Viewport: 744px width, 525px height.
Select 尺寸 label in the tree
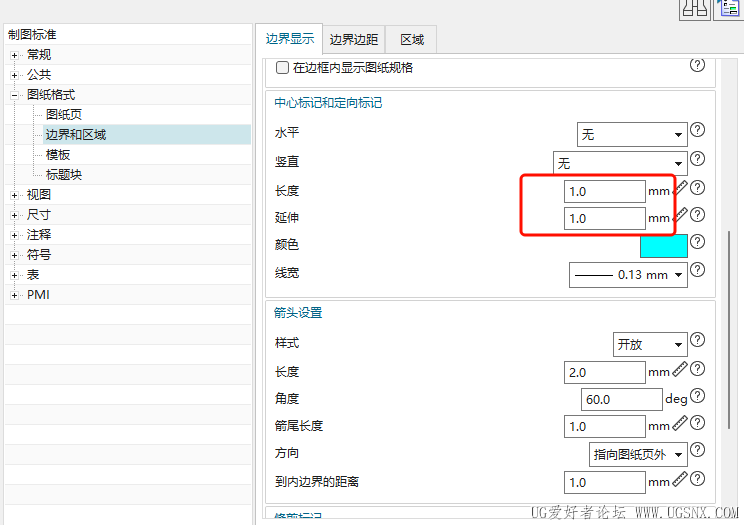click(x=39, y=215)
